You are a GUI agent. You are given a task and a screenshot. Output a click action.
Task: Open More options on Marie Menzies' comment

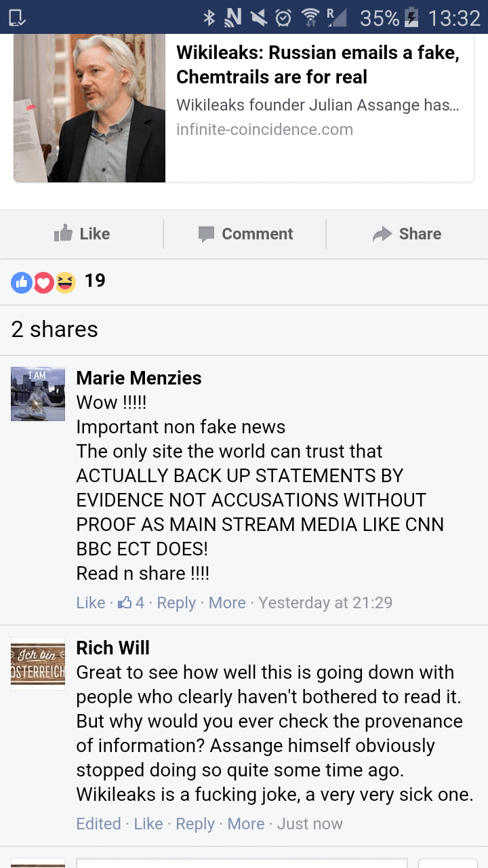pyautogui.click(x=227, y=602)
